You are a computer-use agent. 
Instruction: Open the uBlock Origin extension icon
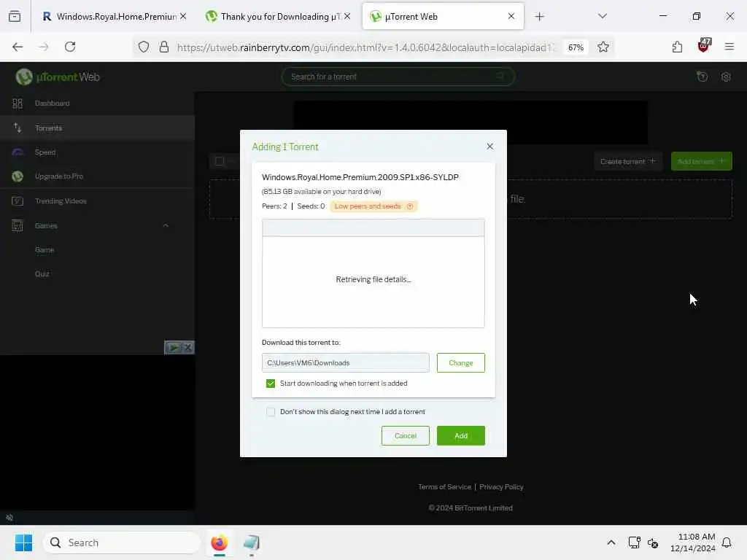(704, 46)
